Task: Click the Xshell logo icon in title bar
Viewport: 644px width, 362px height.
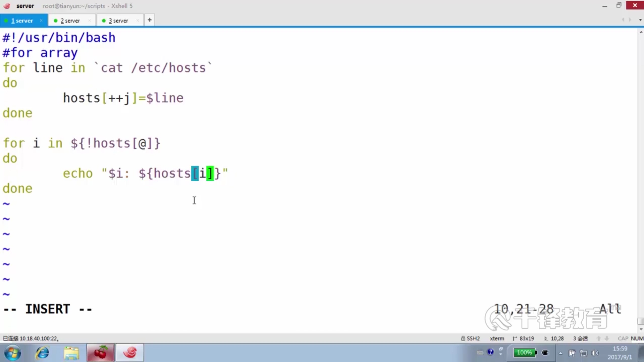Action: pos(7,6)
